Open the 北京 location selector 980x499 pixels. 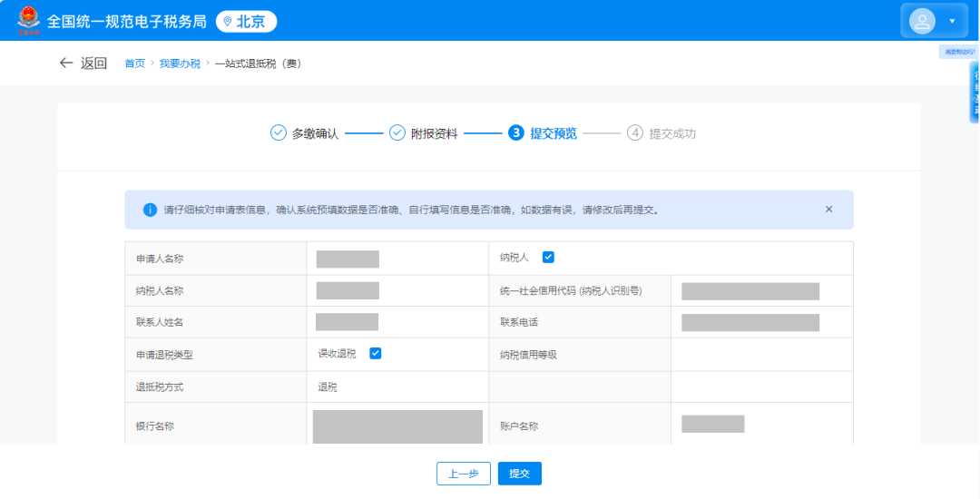(x=246, y=22)
